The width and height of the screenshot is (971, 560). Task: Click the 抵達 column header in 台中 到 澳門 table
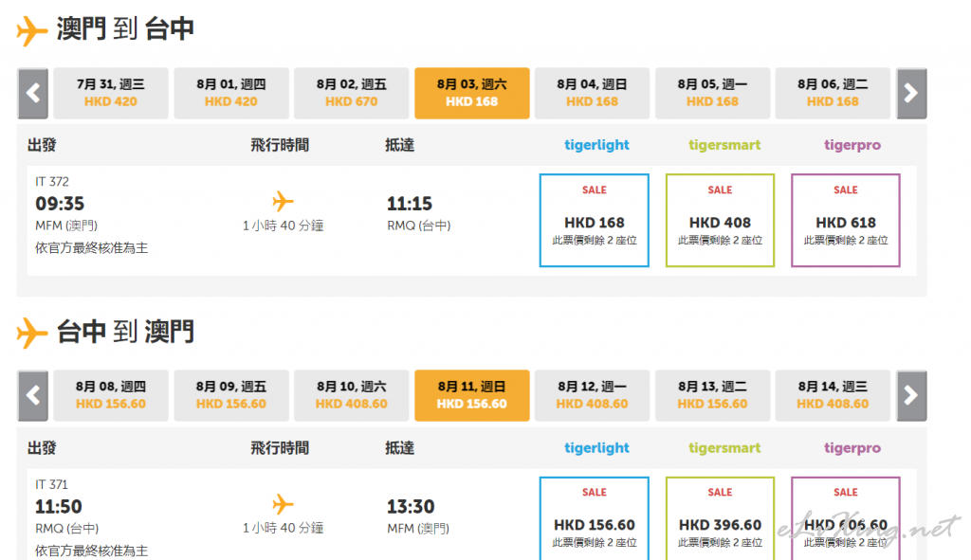[400, 448]
